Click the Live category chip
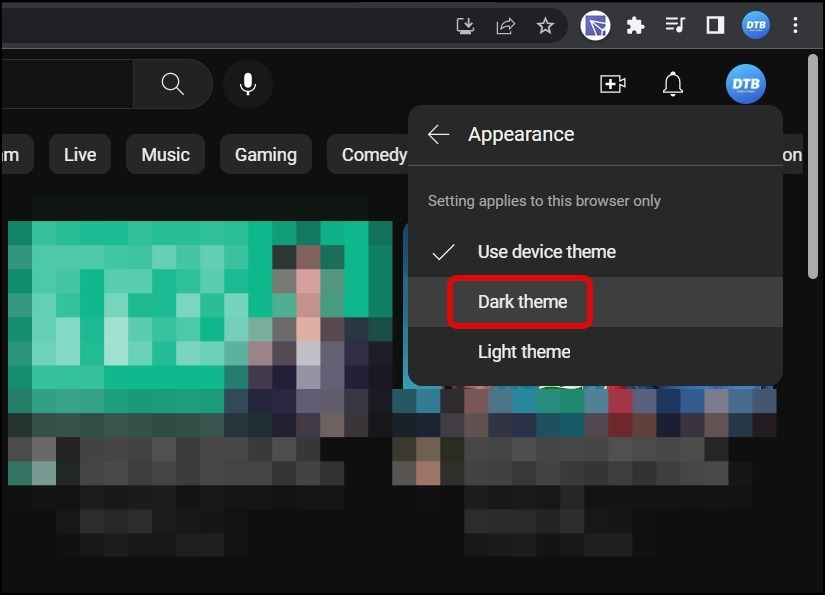The width and height of the screenshot is (825, 595). pos(80,155)
